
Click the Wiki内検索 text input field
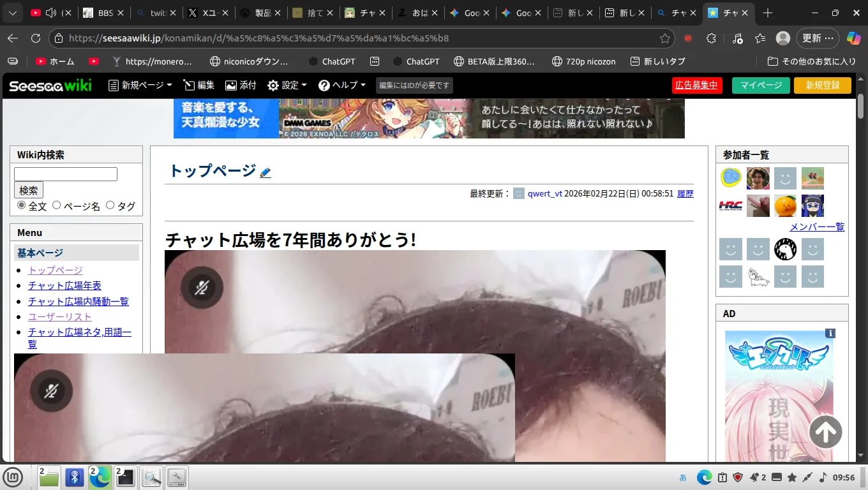coord(66,174)
